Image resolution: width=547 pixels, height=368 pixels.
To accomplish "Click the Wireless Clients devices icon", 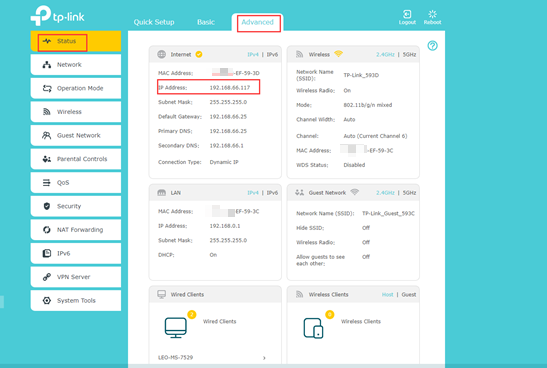I will point(313,328).
